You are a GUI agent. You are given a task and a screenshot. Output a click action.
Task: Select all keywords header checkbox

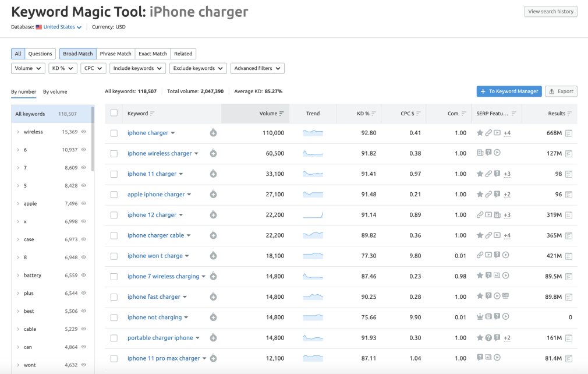coord(114,113)
